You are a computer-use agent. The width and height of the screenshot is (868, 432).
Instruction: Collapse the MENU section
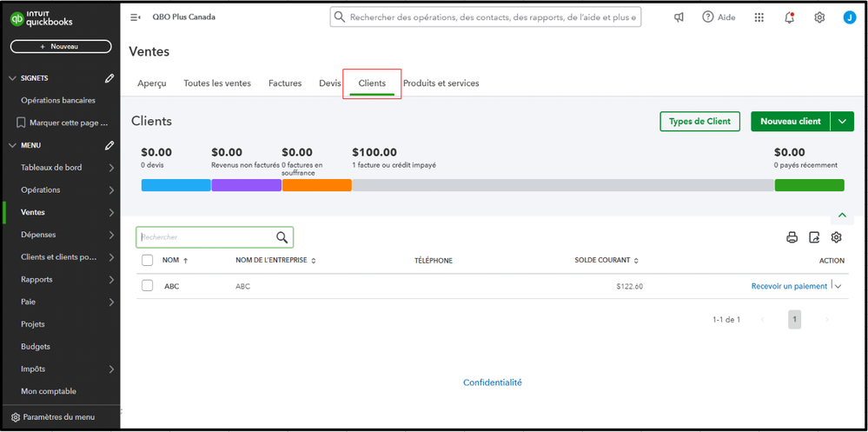(x=13, y=145)
